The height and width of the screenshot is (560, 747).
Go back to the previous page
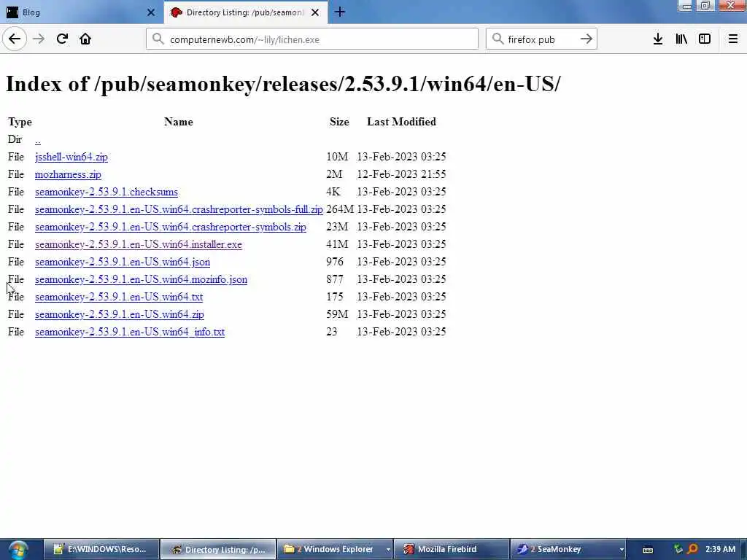pyautogui.click(x=15, y=39)
